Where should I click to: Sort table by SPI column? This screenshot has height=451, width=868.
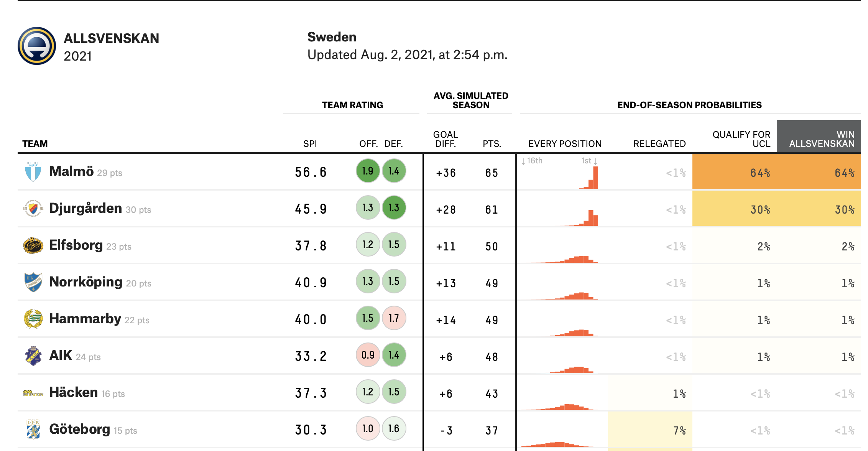coord(310,144)
